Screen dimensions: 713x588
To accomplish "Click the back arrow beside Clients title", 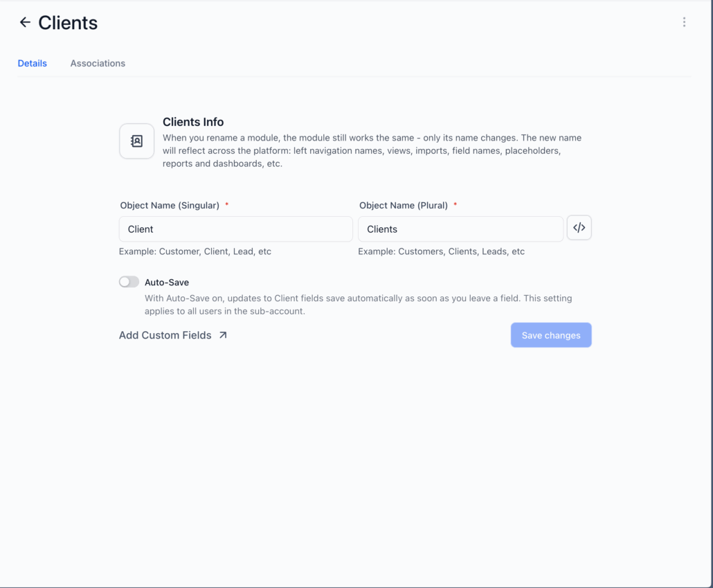I will tap(25, 22).
